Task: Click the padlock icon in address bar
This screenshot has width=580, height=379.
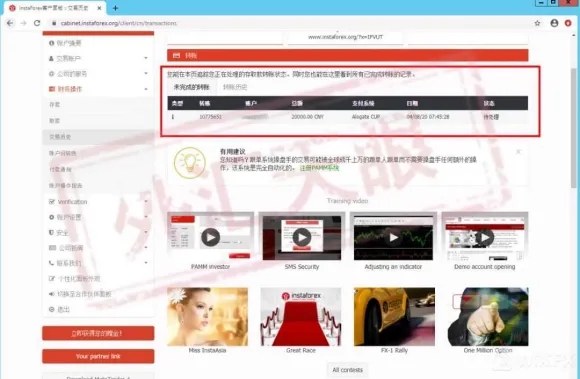Action: (x=54, y=23)
